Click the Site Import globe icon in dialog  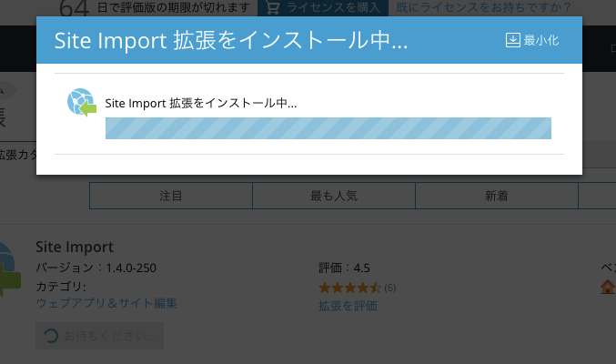pos(82,103)
